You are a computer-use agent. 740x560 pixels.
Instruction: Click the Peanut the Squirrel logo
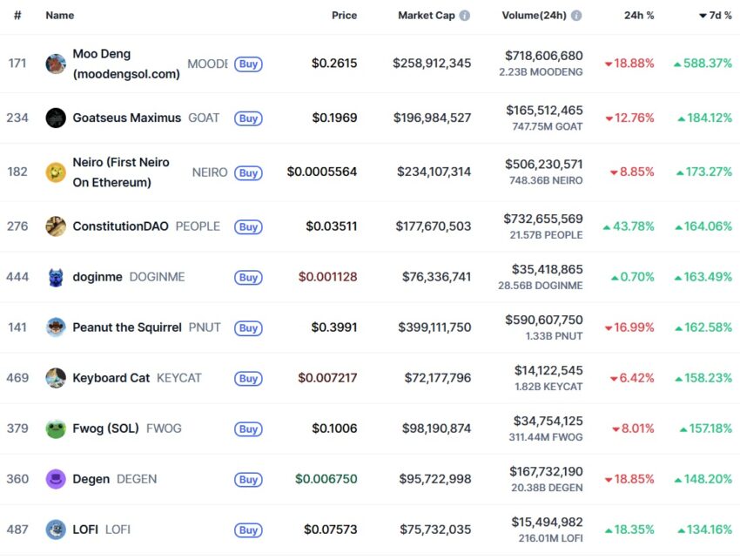[56, 327]
